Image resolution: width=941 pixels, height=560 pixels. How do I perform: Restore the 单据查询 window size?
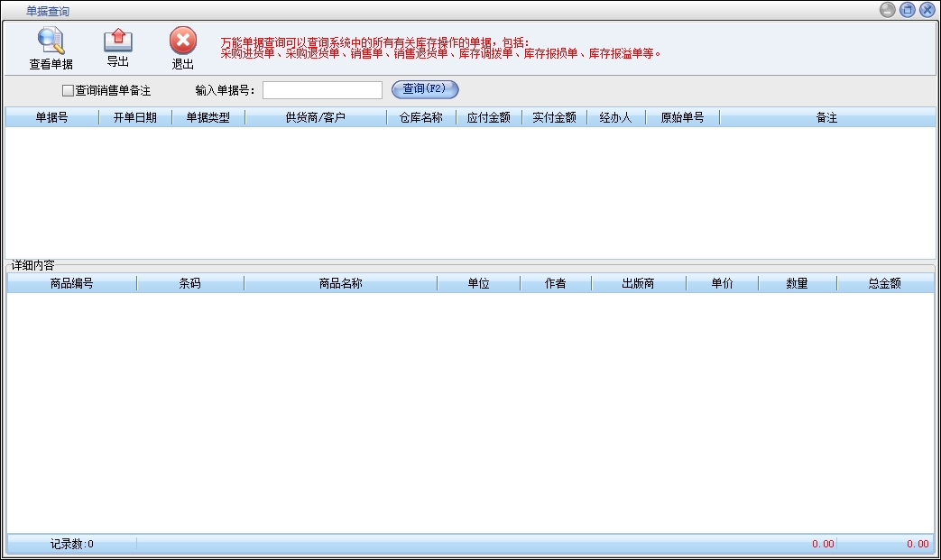tap(908, 10)
